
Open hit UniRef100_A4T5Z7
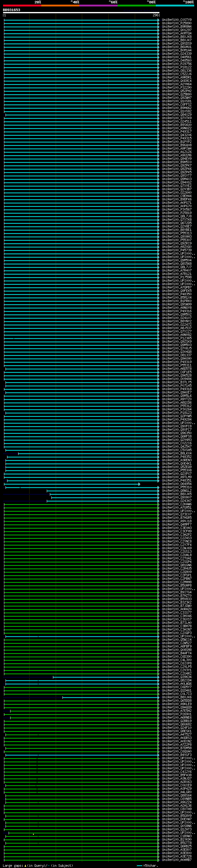tap(177, 735)
